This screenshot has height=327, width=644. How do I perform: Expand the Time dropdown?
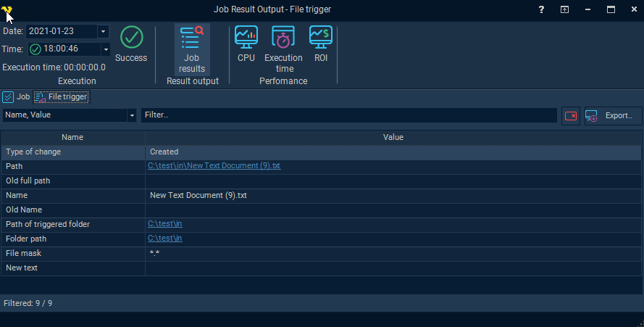pos(106,49)
